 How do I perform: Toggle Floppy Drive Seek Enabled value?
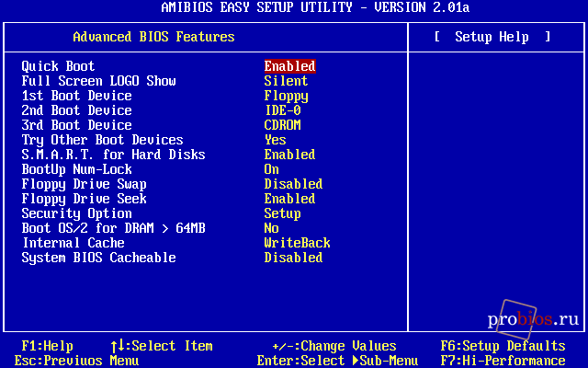pyautogui.click(x=290, y=199)
